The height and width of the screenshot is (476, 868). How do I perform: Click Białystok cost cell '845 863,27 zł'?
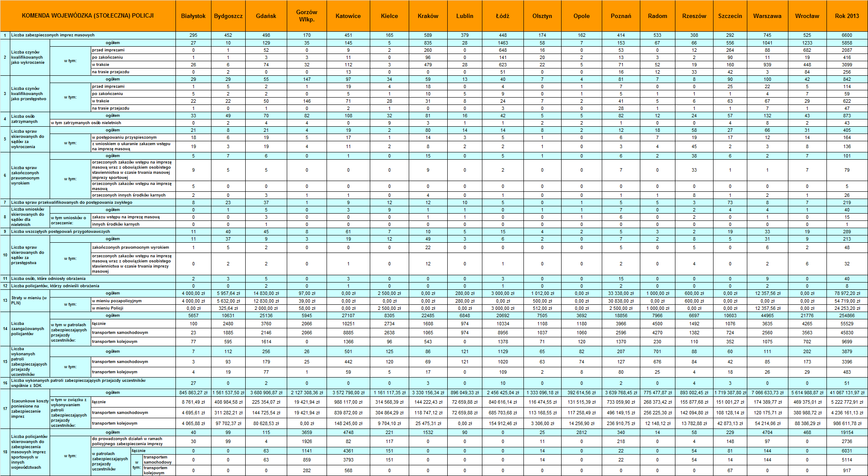193,393
